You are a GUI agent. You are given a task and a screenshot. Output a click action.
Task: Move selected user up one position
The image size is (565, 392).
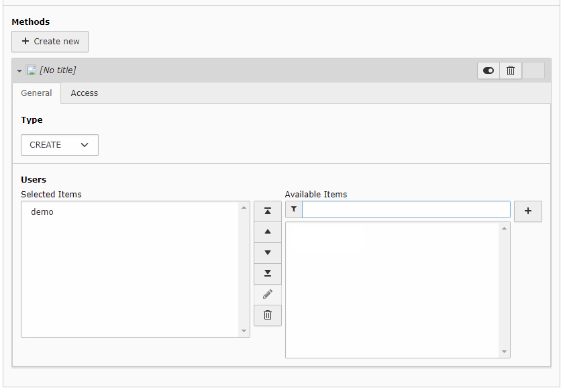coord(268,232)
